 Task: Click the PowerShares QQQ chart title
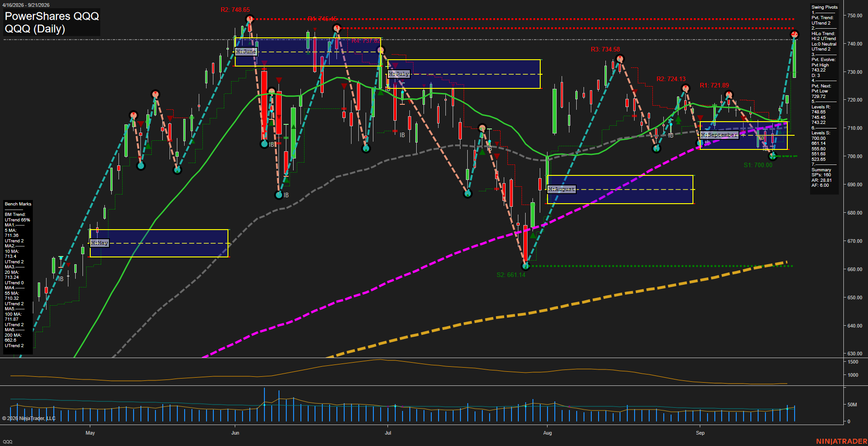point(52,16)
